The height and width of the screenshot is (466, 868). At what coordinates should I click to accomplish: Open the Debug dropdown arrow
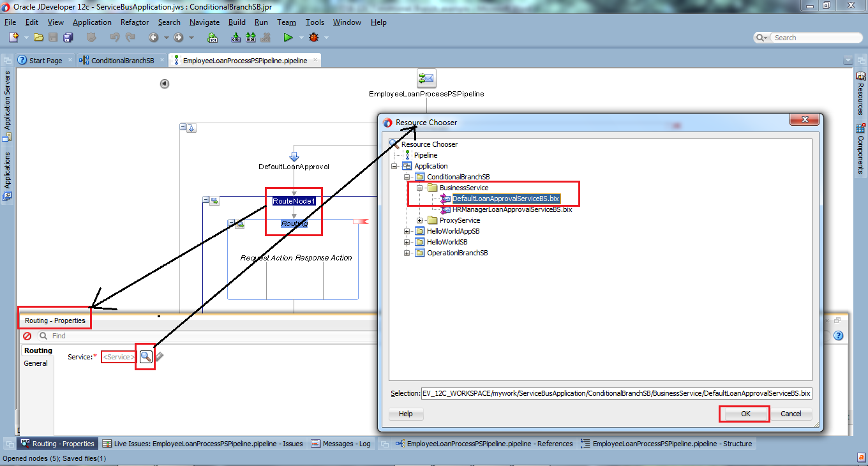click(326, 38)
